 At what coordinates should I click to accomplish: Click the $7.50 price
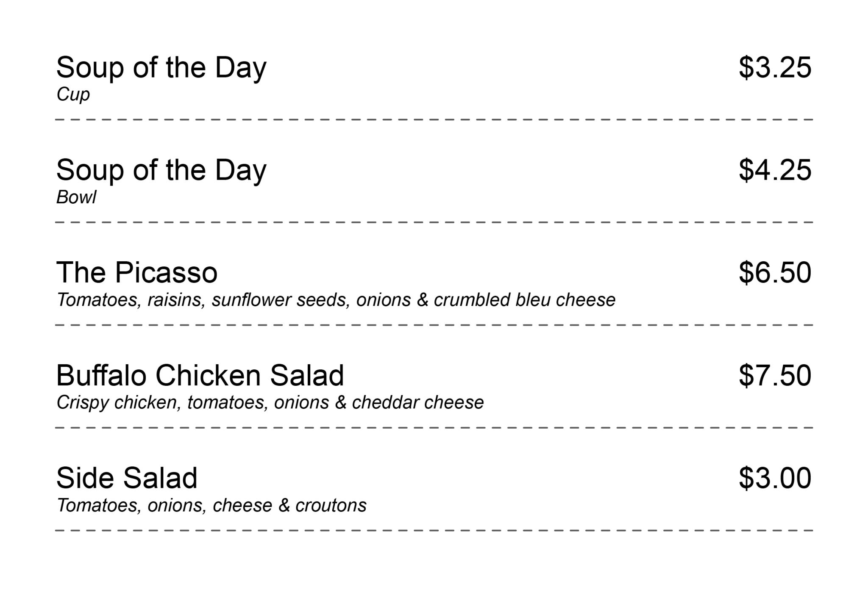(775, 376)
